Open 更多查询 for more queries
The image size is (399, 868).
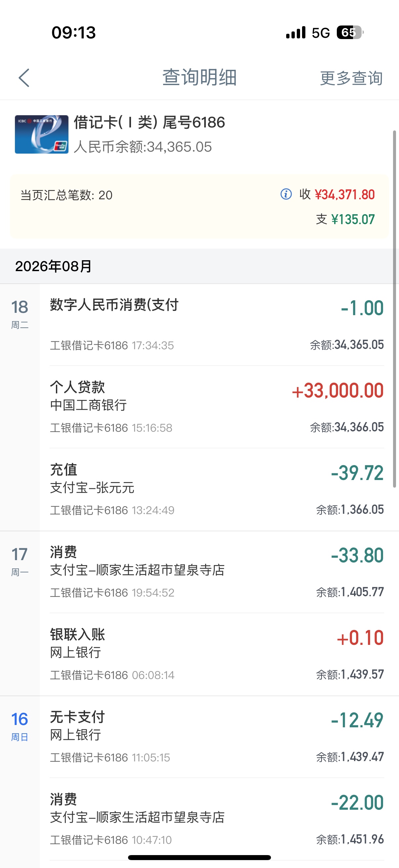pos(351,78)
